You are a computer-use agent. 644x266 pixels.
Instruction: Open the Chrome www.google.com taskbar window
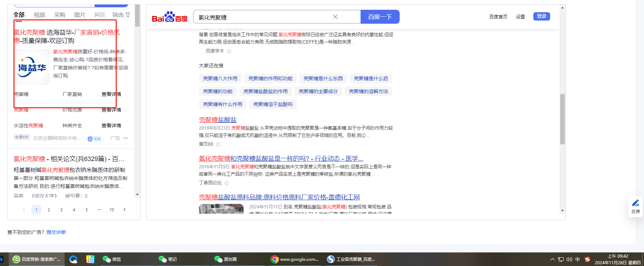click(x=295, y=259)
